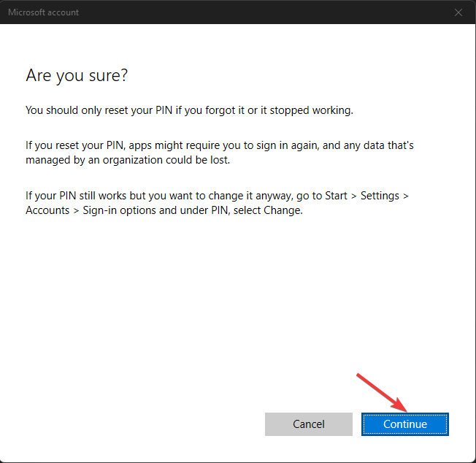Confirm PIN reset with Continue button

405,424
